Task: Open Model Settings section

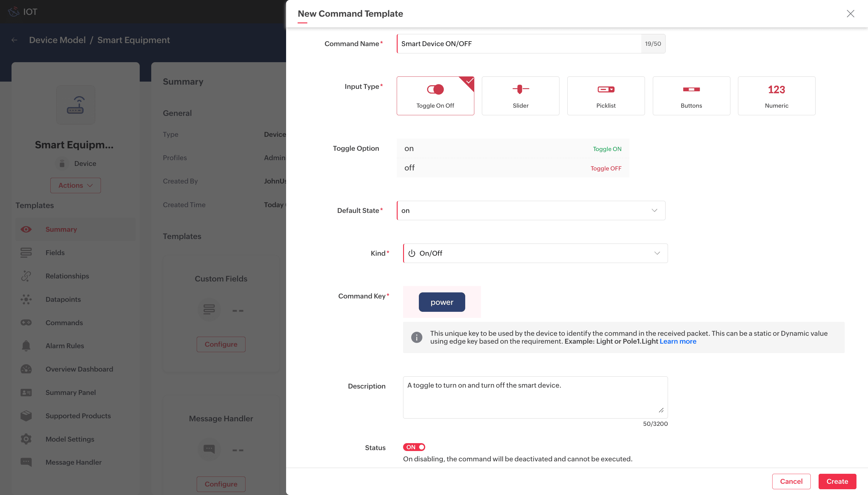Action: point(75,439)
